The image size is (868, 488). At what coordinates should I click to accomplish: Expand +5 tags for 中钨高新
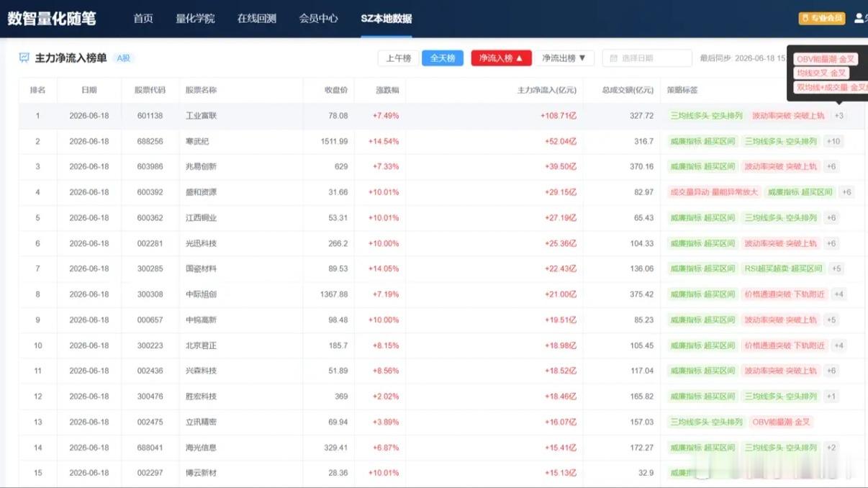[x=831, y=320]
